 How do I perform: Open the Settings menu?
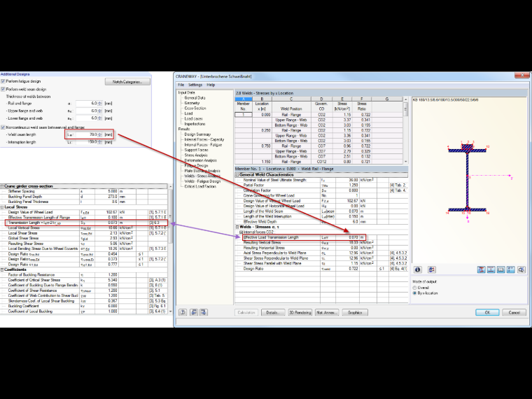tap(195, 85)
